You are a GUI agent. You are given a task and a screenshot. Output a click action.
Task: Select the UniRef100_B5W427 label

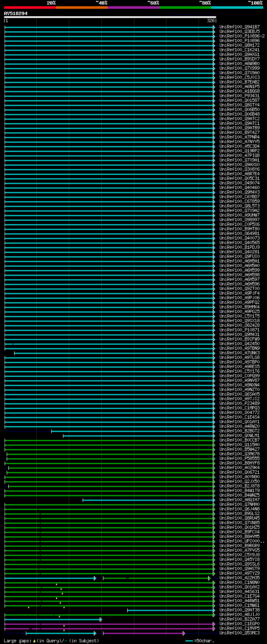click(x=239, y=449)
